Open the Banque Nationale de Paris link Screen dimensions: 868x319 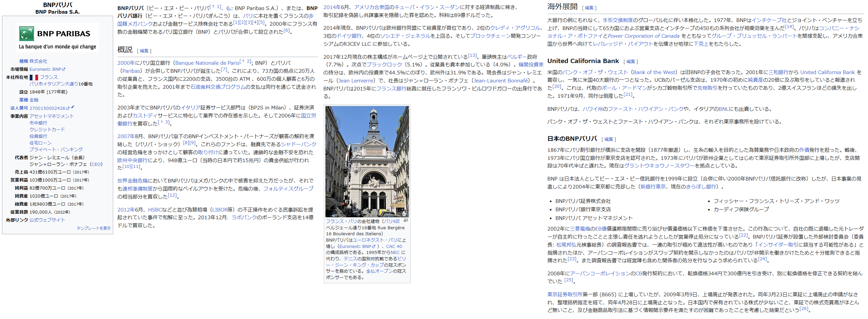(x=207, y=63)
